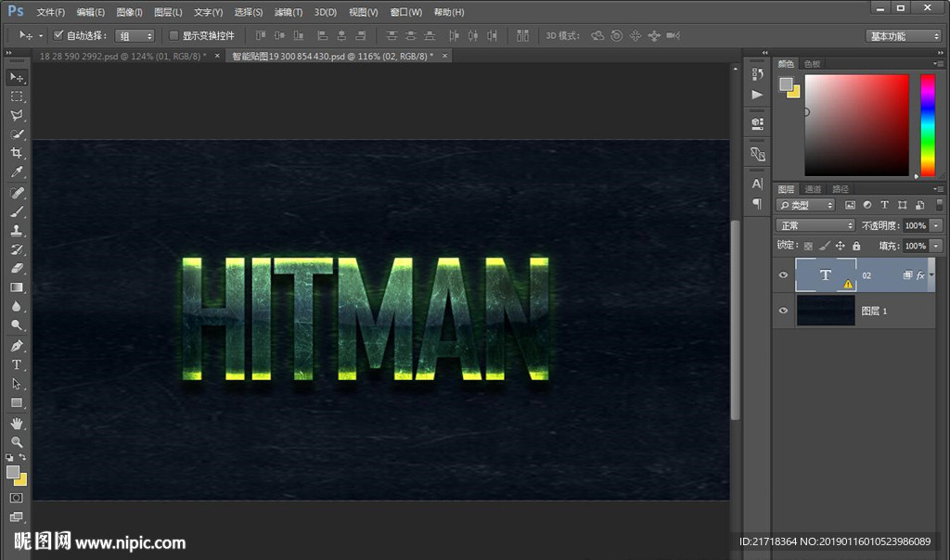Click the 3D orbit mode button
The height and width of the screenshot is (560, 950).
point(597,36)
